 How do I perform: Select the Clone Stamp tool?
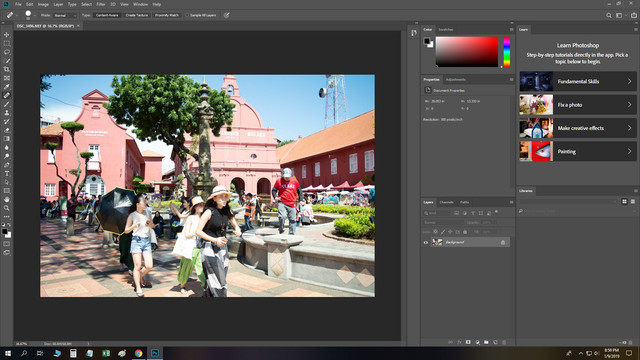point(7,113)
